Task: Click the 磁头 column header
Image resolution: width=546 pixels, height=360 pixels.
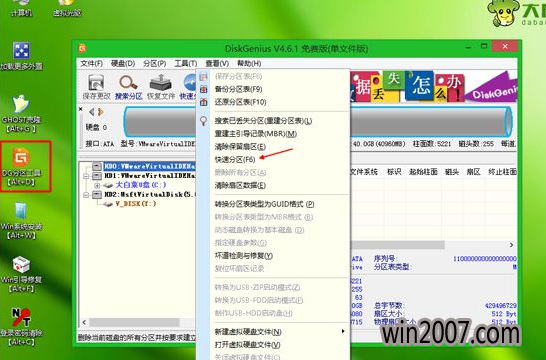Action: coord(452,172)
